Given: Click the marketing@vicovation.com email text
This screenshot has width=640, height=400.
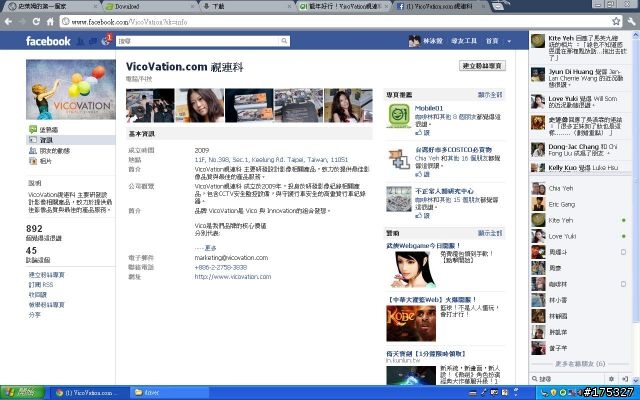Looking at the screenshot, I should 231,258.
